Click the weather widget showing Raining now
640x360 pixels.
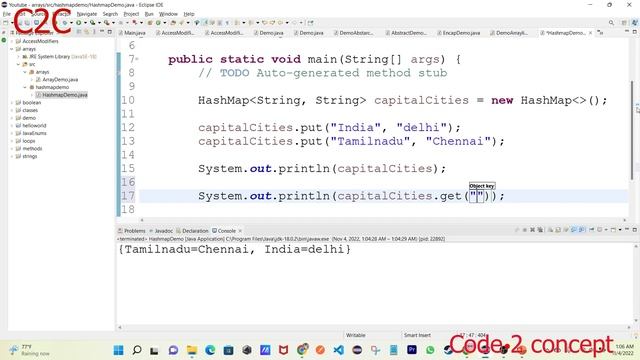[x=29, y=350]
